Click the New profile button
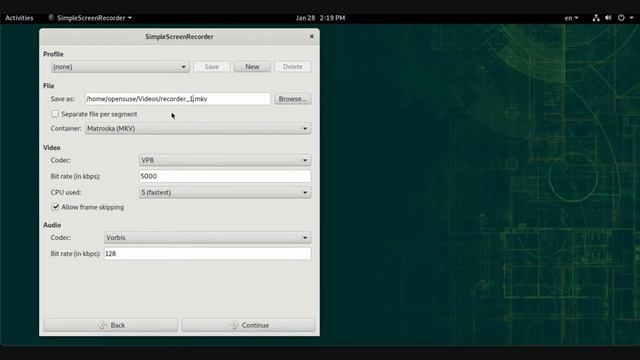 click(252, 67)
